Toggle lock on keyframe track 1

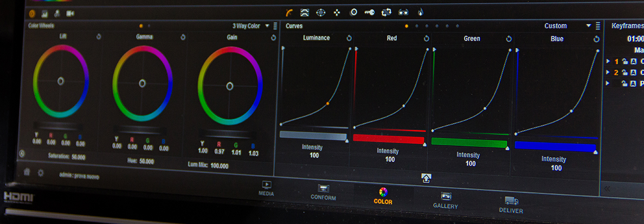[624, 62]
